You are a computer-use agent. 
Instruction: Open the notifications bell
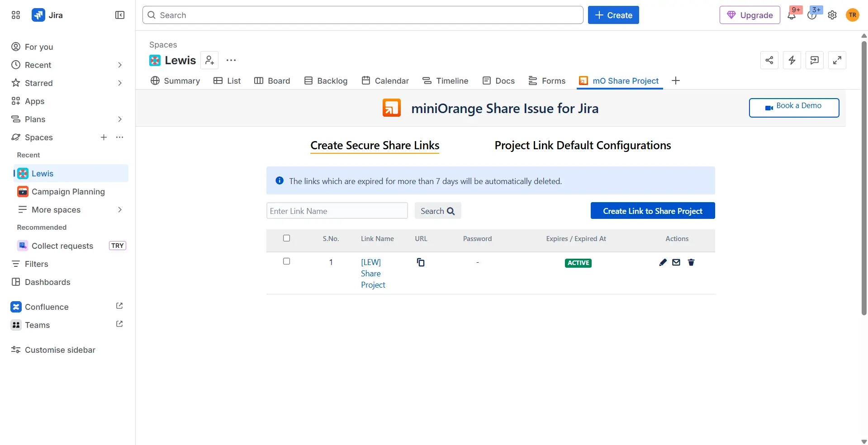point(792,15)
